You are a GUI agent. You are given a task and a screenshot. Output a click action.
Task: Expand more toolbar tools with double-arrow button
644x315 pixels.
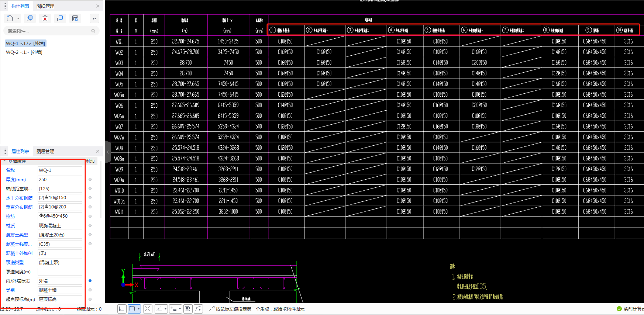[94, 18]
